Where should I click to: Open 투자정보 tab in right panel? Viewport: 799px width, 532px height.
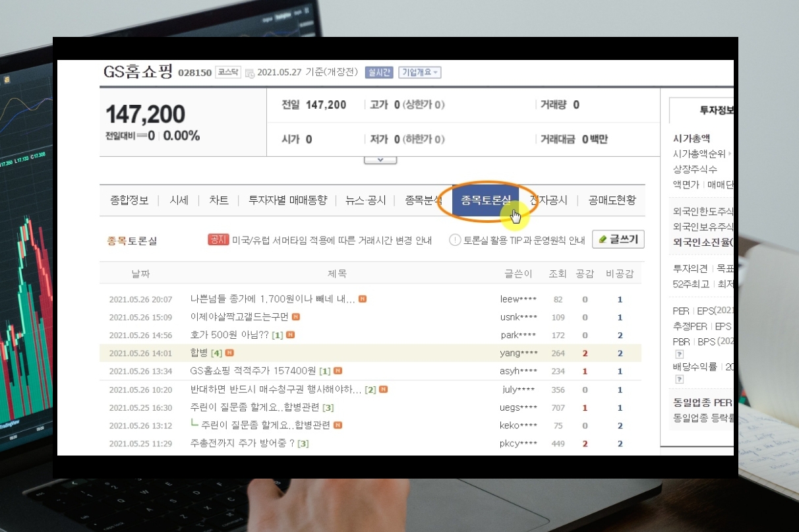pos(702,110)
